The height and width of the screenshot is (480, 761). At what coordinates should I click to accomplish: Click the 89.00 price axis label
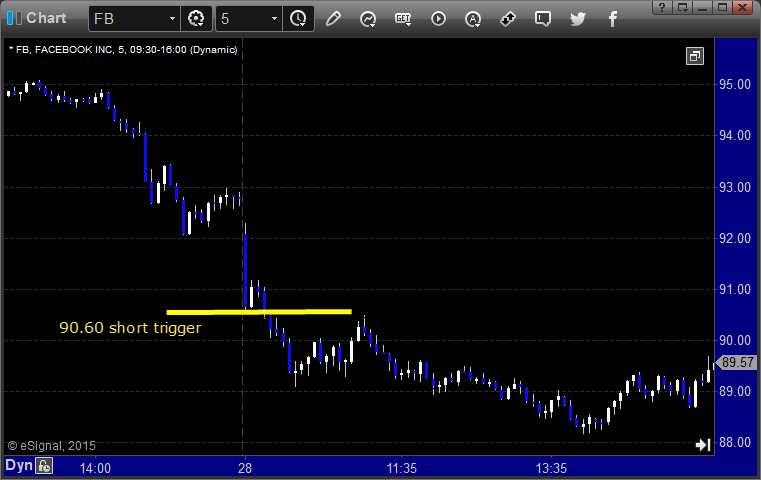(735, 392)
